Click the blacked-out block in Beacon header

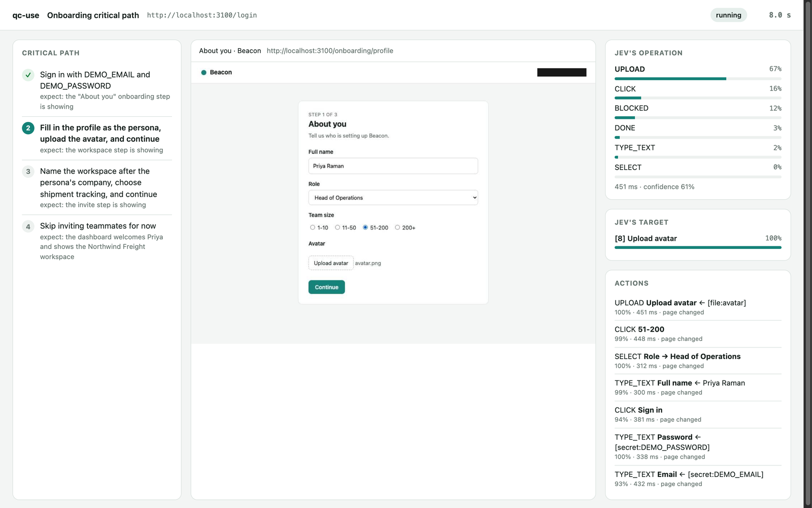click(562, 73)
